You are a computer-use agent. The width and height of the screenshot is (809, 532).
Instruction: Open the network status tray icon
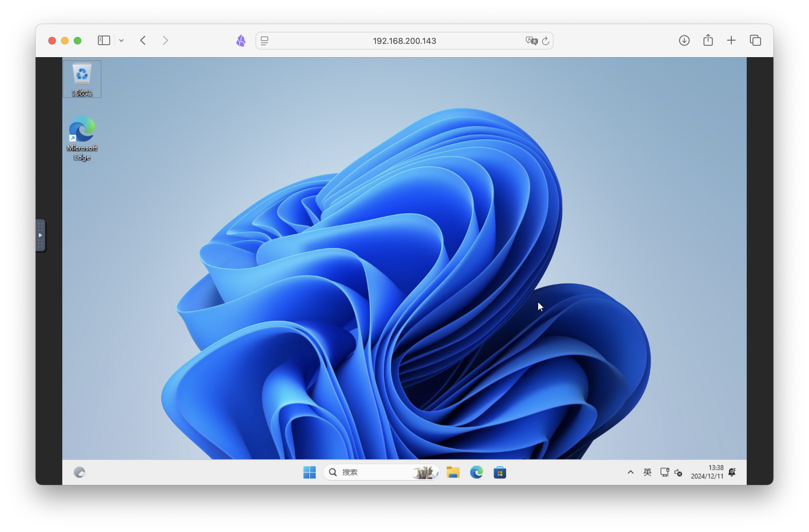tap(664, 472)
